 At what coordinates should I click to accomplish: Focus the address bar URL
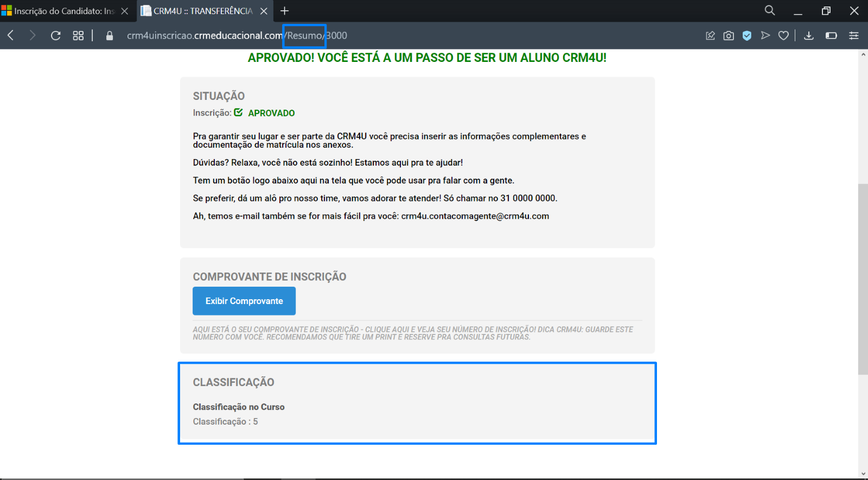(x=237, y=35)
